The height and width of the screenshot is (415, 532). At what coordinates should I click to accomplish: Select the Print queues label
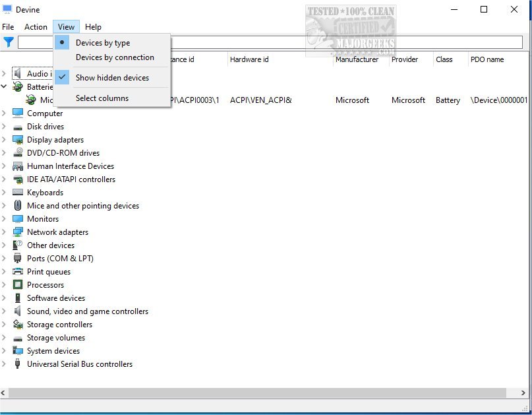(49, 272)
